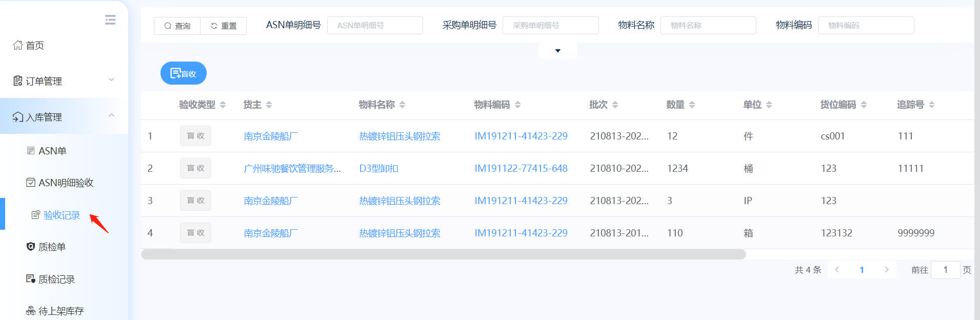This screenshot has height=320, width=980.
Task: Click the 重置 reset button
Action: coord(224,26)
